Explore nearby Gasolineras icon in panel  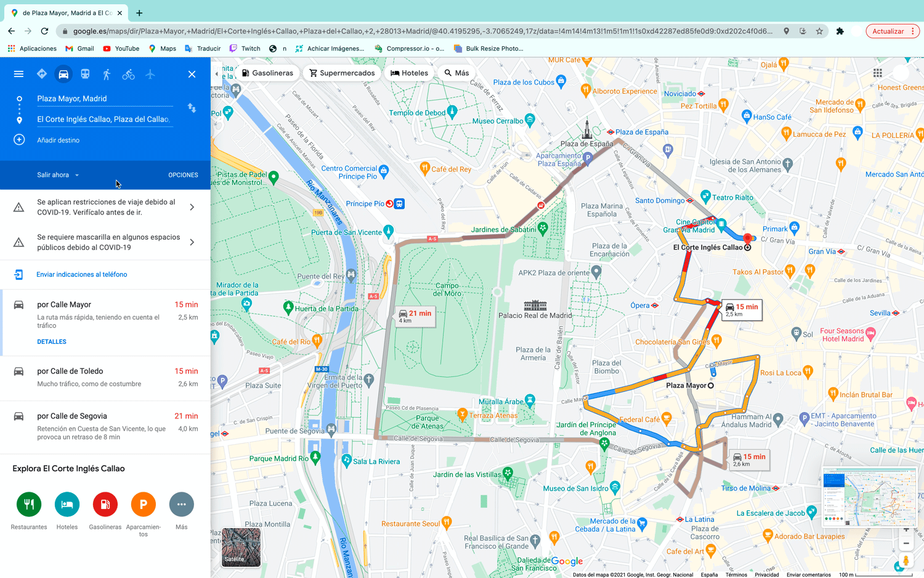(x=105, y=504)
